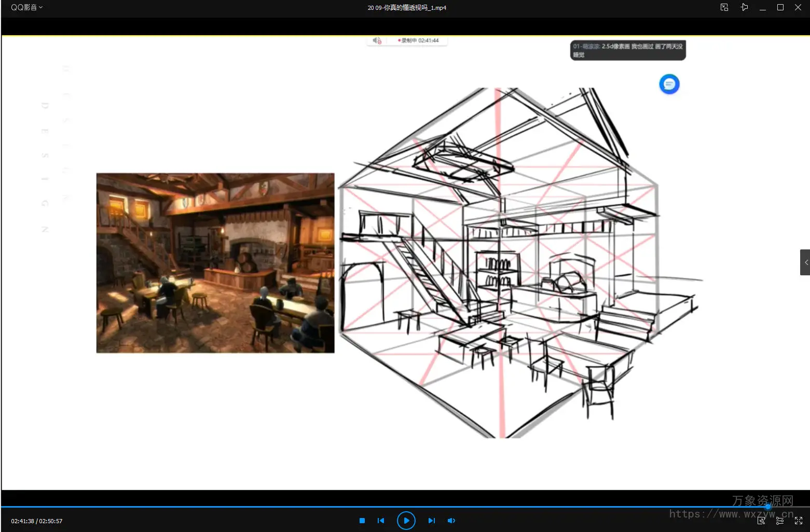This screenshot has height=532, width=810.
Task: Toggle fullscreen mode
Action: [799, 521]
